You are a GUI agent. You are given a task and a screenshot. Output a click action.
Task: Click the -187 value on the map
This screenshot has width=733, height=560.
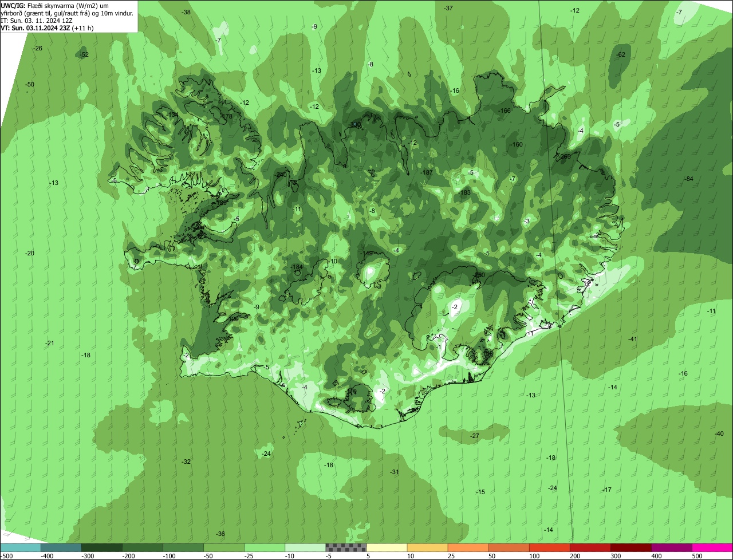[x=427, y=172]
